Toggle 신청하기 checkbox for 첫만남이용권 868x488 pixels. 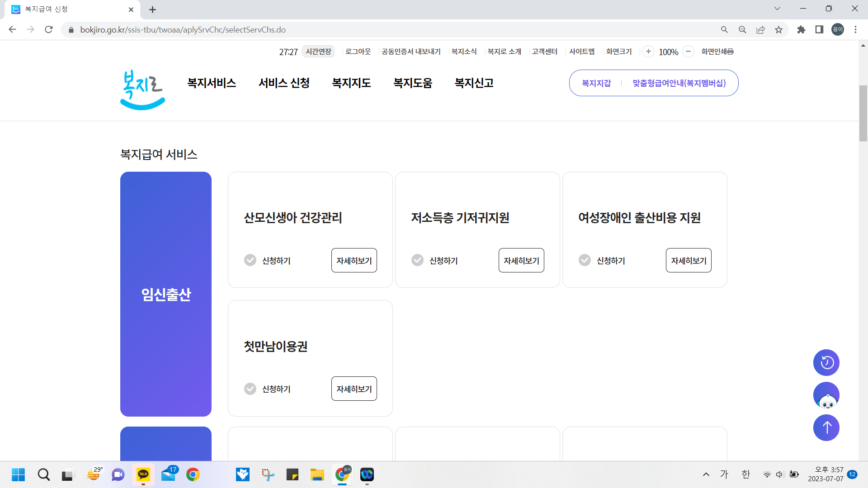coord(250,389)
